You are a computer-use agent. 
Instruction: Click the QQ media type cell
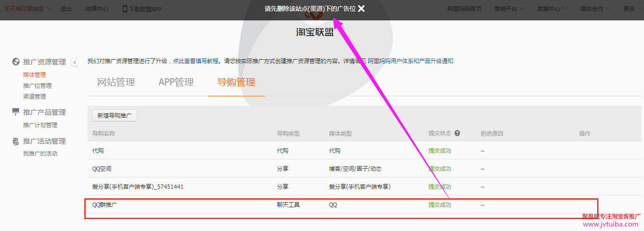[333, 205]
